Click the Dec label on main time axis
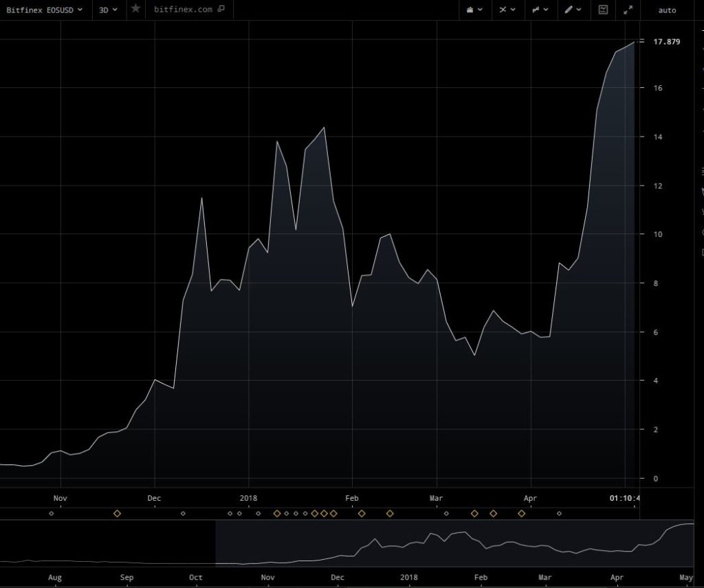 (x=154, y=498)
